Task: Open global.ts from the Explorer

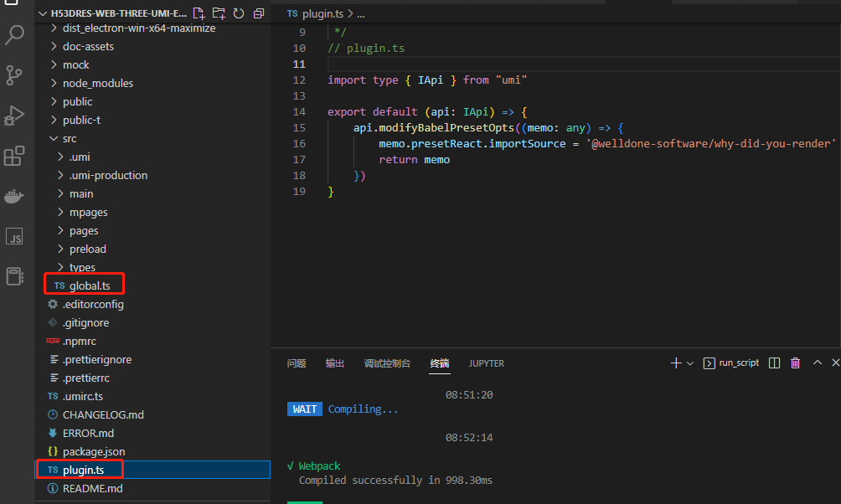Action: 89,285
